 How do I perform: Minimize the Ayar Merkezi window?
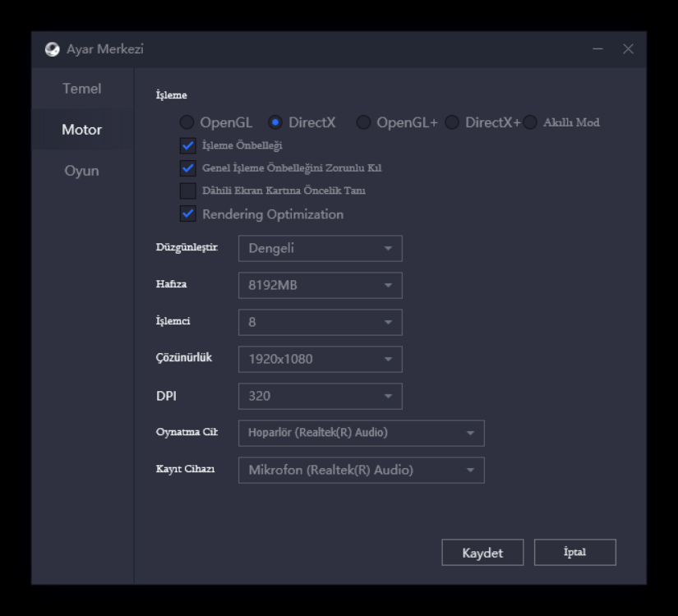coord(597,48)
